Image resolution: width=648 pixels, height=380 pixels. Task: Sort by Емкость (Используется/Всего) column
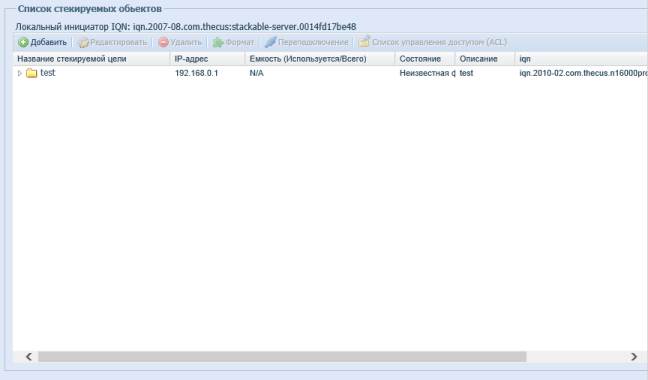pyautogui.click(x=320, y=59)
